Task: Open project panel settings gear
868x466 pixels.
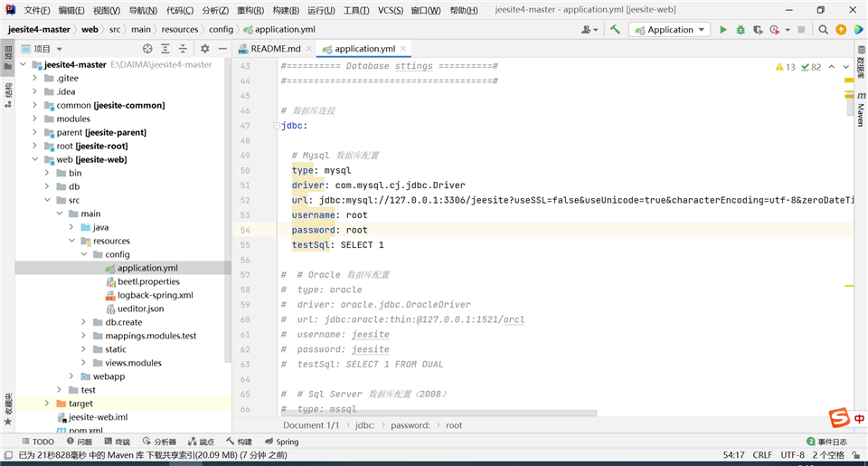Action: tap(205, 49)
